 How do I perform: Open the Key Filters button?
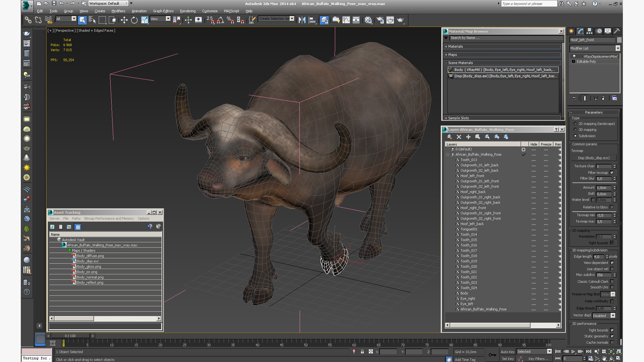click(538, 359)
